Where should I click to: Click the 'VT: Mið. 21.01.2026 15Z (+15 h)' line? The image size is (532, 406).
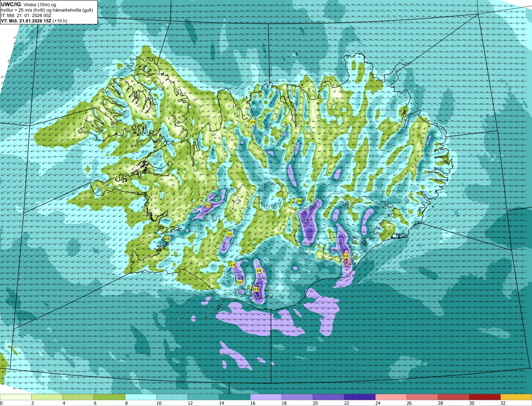click(x=34, y=20)
